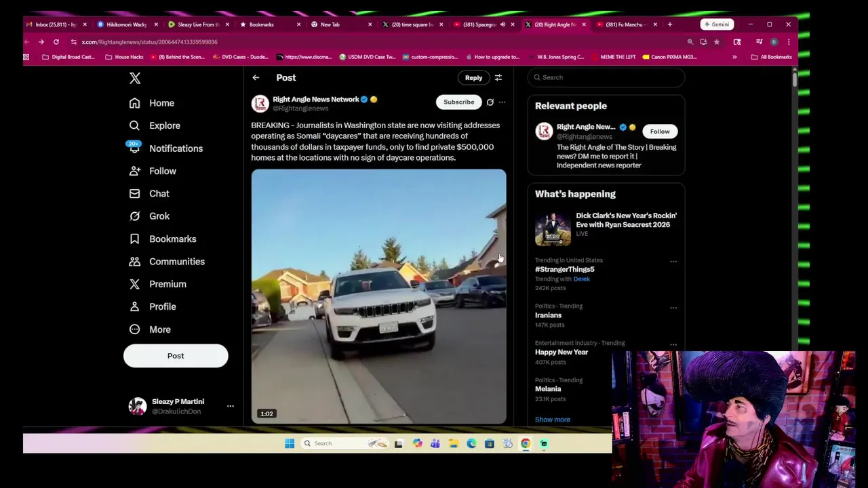Open the All Bookmarks folder
This screenshot has height=488, width=868.
click(x=772, y=57)
